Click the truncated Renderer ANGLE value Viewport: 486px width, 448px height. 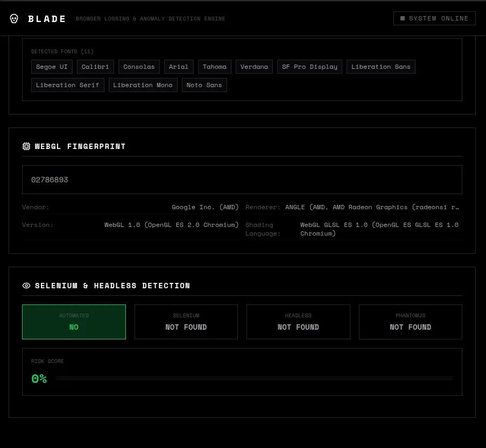[x=372, y=207]
